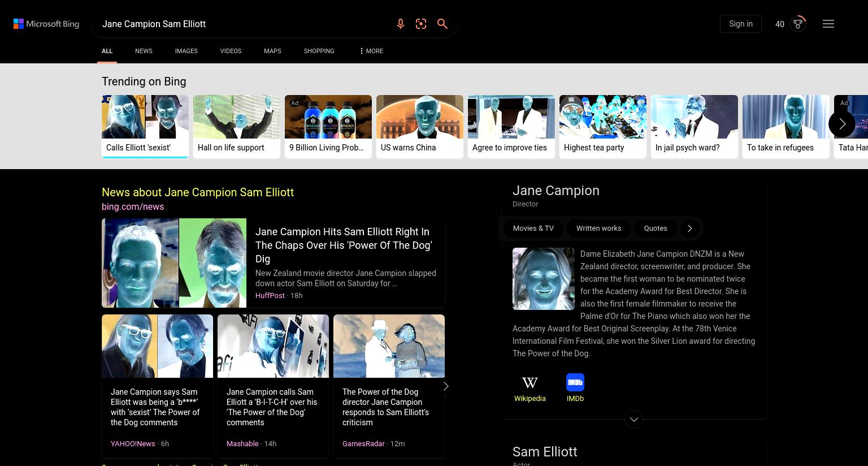Open the Mashable 'B-I-T-C-H' story card

click(x=273, y=386)
